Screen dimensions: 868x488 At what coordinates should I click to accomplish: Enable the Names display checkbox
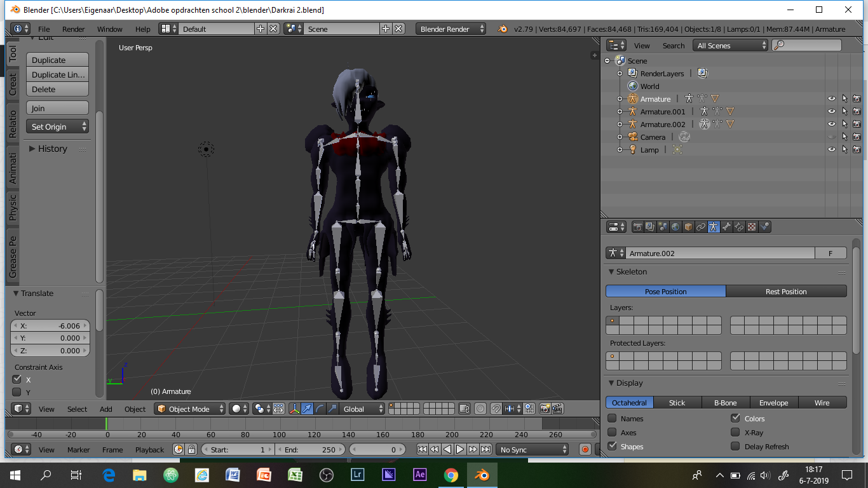[612, 418]
